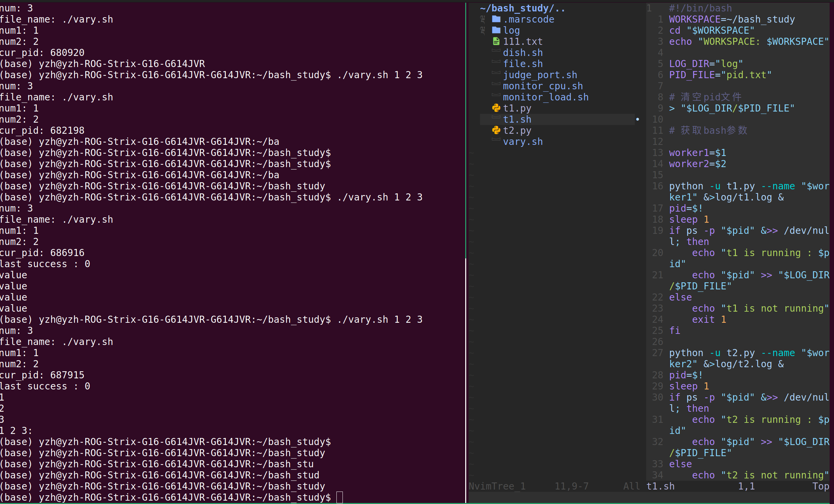Select 111.txt in NvimTree

point(523,41)
